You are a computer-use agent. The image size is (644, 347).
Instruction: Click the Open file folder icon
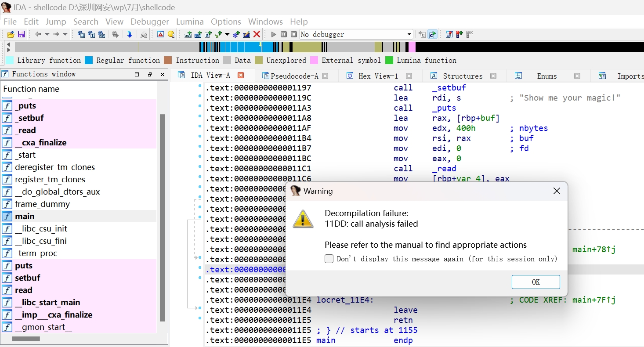(x=11, y=34)
